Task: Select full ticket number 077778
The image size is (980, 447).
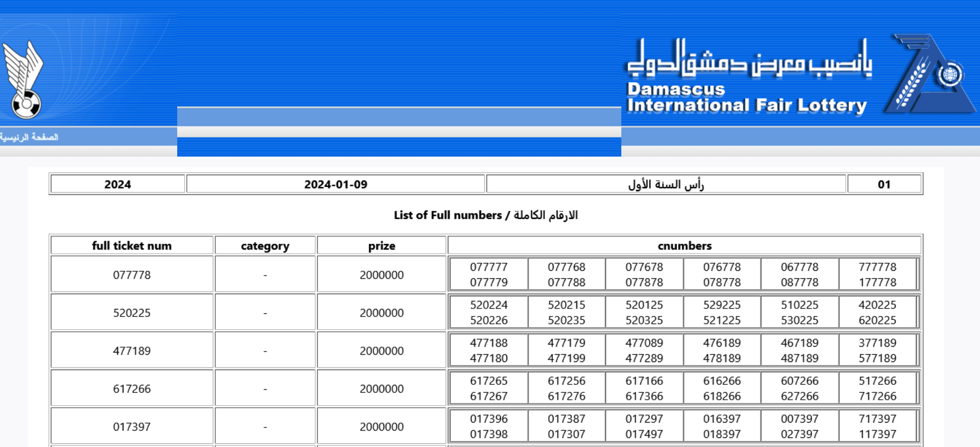Action: [x=132, y=275]
